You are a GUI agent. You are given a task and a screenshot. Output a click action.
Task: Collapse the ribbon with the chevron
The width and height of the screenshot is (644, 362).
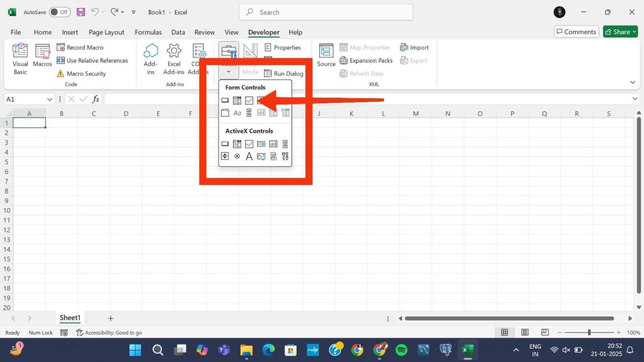[x=632, y=82]
